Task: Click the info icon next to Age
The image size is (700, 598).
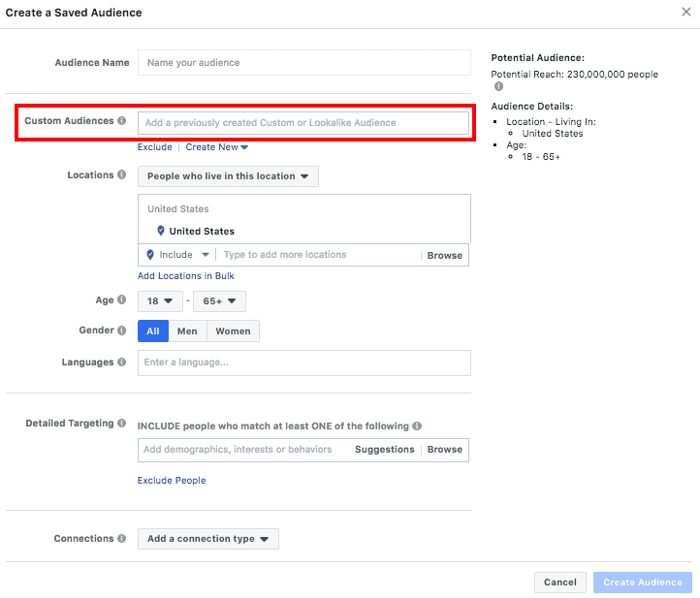Action: [121, 299]
